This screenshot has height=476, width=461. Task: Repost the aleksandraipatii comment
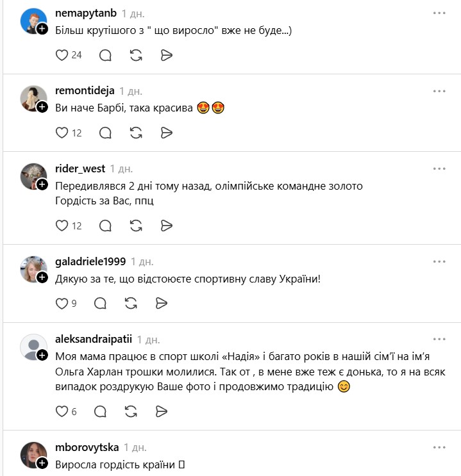[x=131, y=411]
